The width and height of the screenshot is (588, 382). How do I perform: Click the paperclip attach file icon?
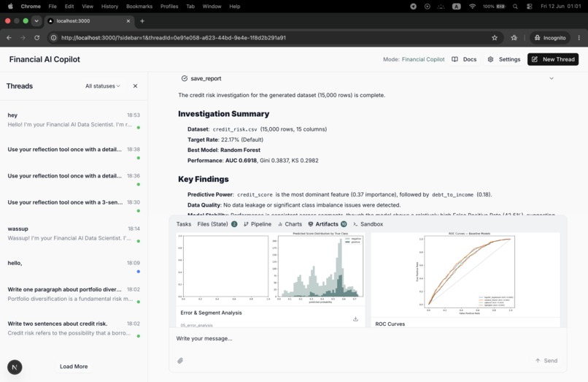coord(180,361)
